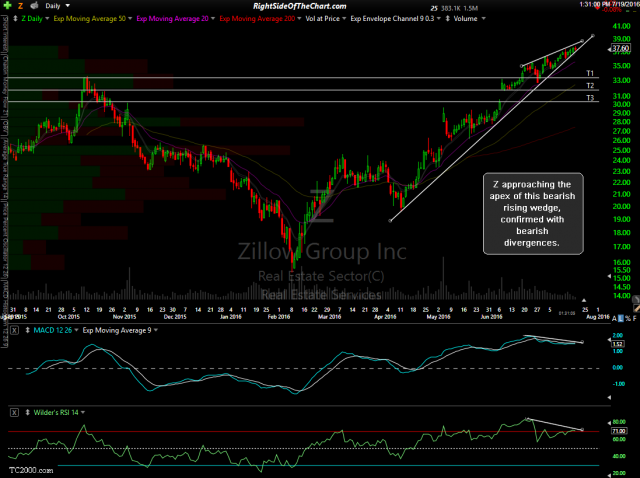This screenshot has height=478, width=640.
Task: Click the T3 target line label
Action: [x=590, y=98]
